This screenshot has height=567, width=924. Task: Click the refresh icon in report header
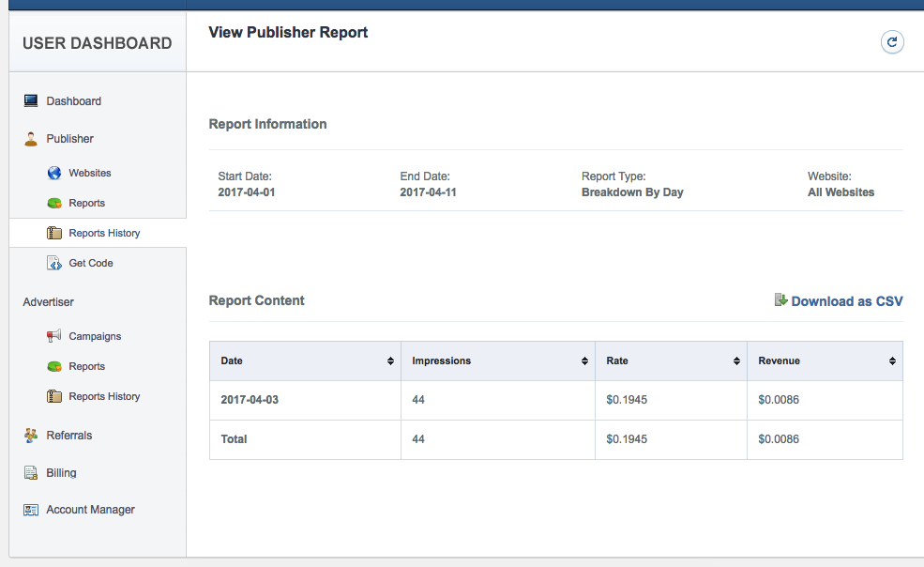892,42
